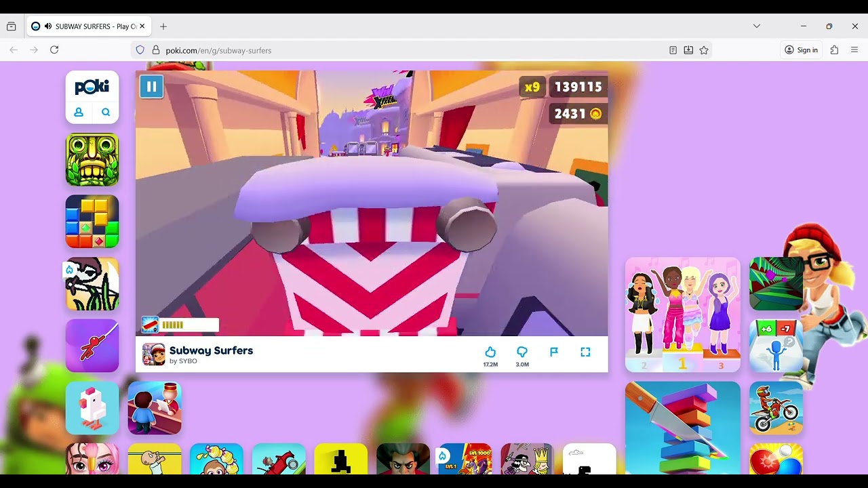This screenshot has width=868, height=488.
Task: Toggle reader view in address bar
Action: (x=673, y=50)
